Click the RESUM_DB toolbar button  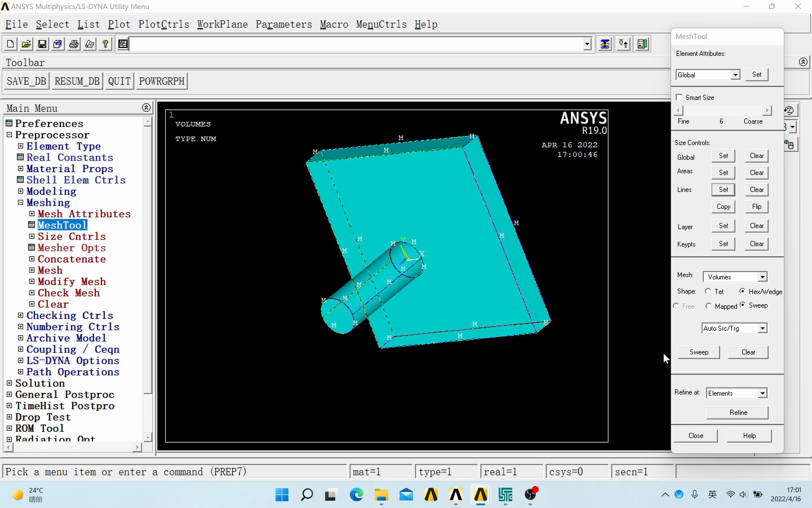tap(77, 81)
